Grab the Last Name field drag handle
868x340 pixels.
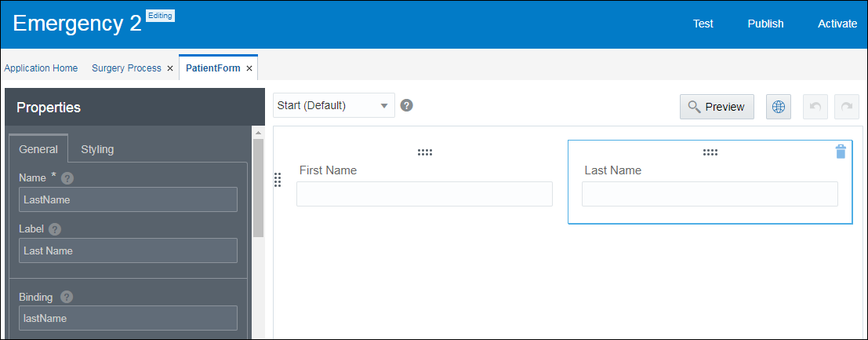point(710,152)
